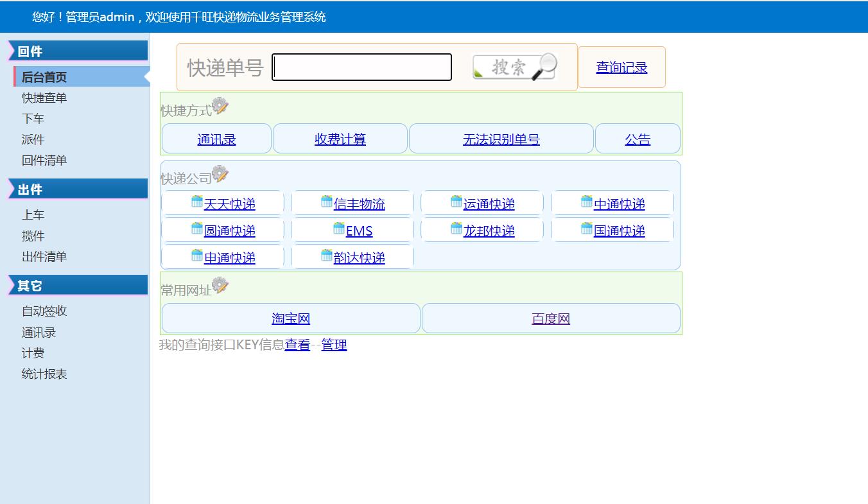Click 查看 for query KEY info

click(x=297, y=345)
